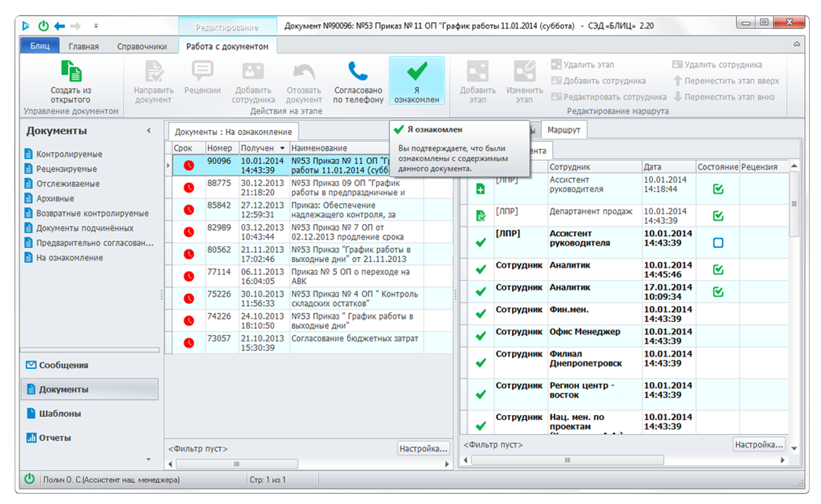Open 'Контролируемые' documents folder link
The width and height of the screenshot is (821, 504).
(69, 154)
